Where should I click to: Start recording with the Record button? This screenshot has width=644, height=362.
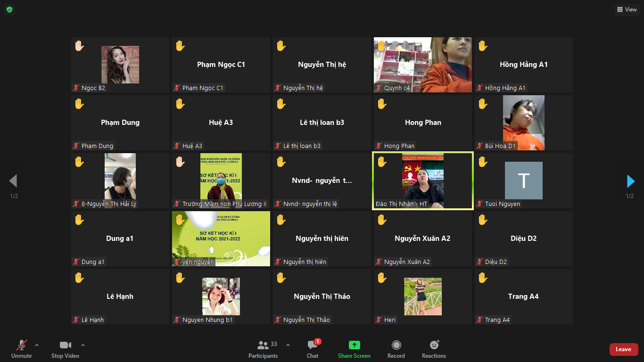click(x=396, y=349)
